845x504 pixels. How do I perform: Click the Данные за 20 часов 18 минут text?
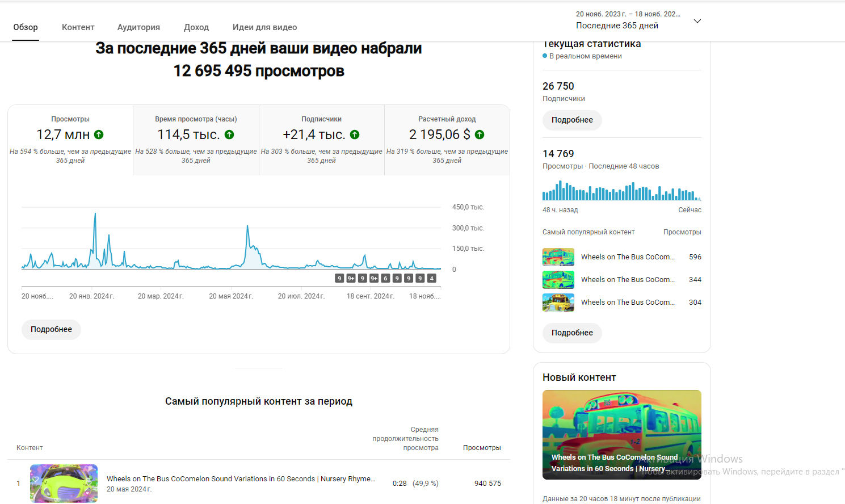tap(621, 499)
